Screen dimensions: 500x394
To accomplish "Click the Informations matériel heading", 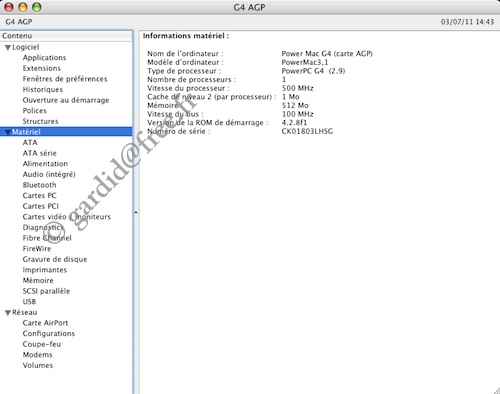I will 186,36.
